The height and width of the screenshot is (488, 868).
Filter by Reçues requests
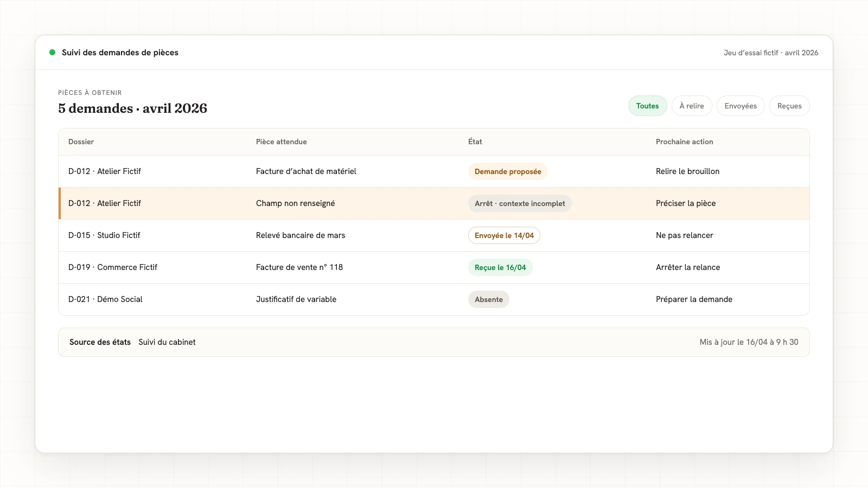point(789,106)
